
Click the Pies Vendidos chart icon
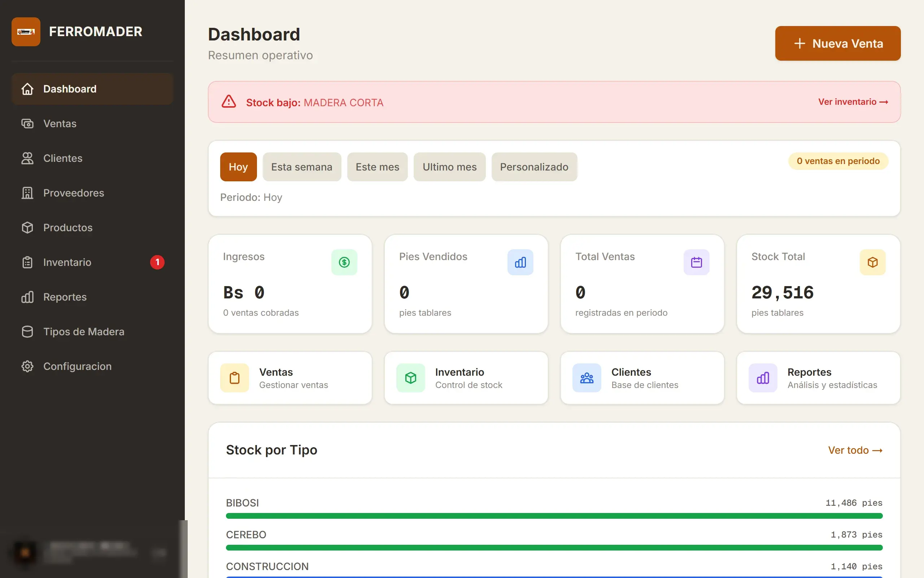[520, 262]
